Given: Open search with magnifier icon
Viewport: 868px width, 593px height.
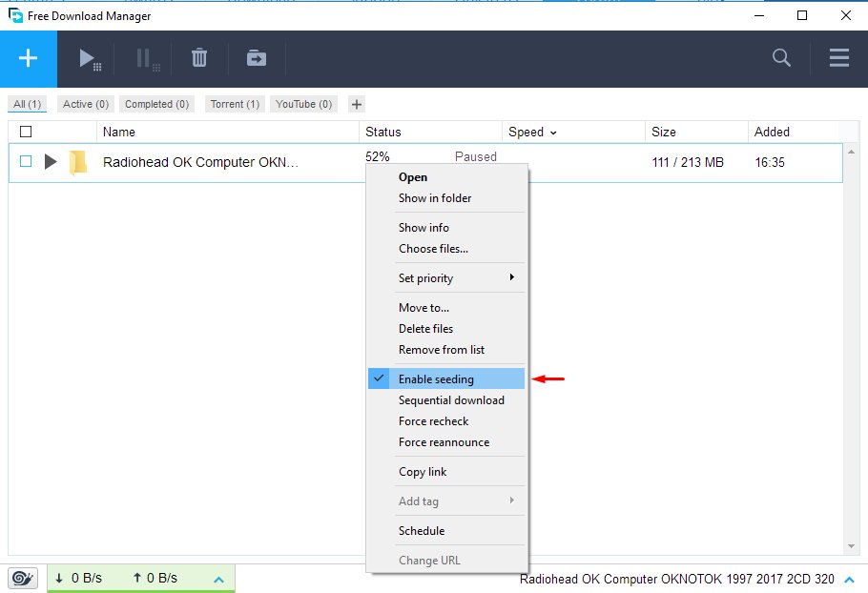Looking at the screenshot, I should (781, 57).
